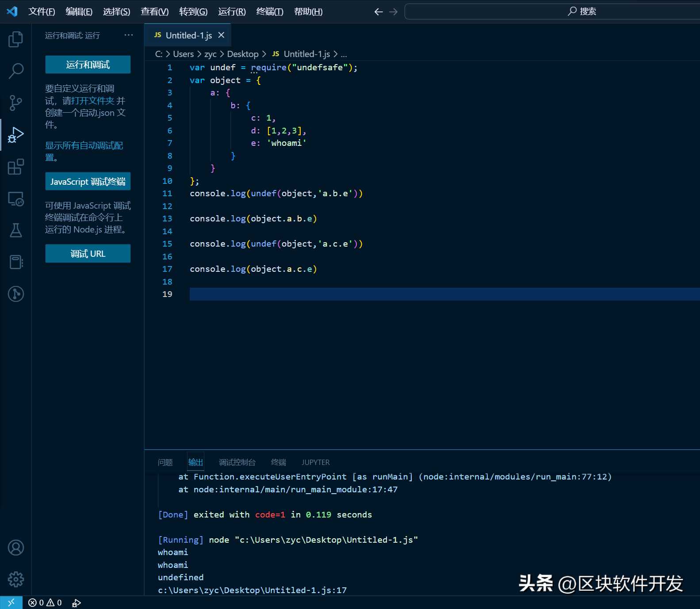This screenshot has height=609, width=700.
Task: Click the require("undefsafe") call on line 1
Action: [301, 68]
